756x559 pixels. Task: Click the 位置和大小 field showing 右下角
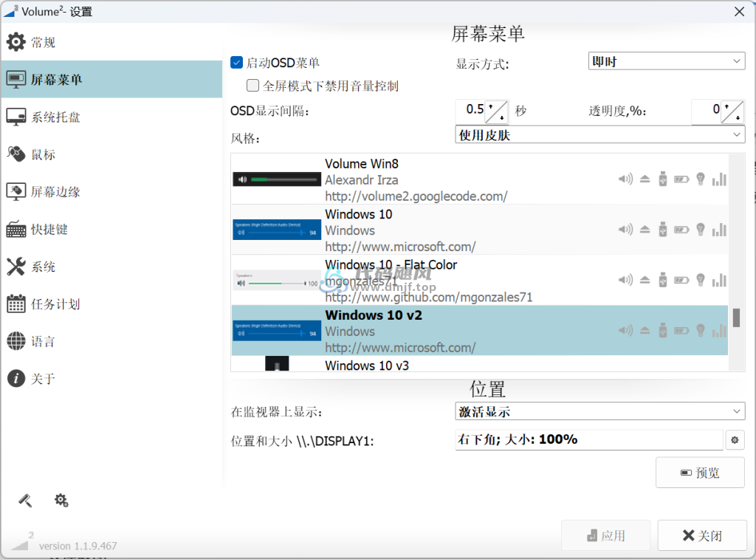tap(588, 440)
